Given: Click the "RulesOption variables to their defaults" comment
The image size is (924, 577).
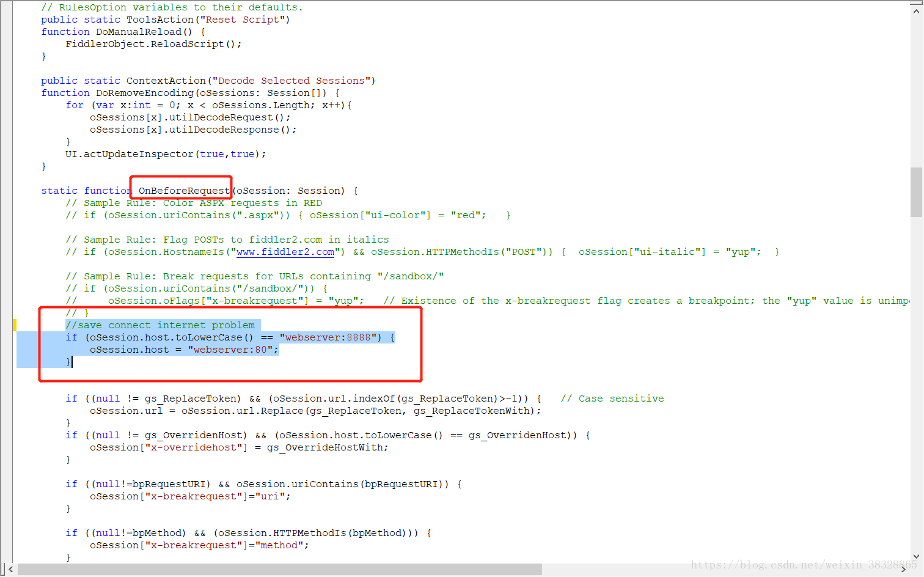Looking at the screenshot, I should pos(172,7).
